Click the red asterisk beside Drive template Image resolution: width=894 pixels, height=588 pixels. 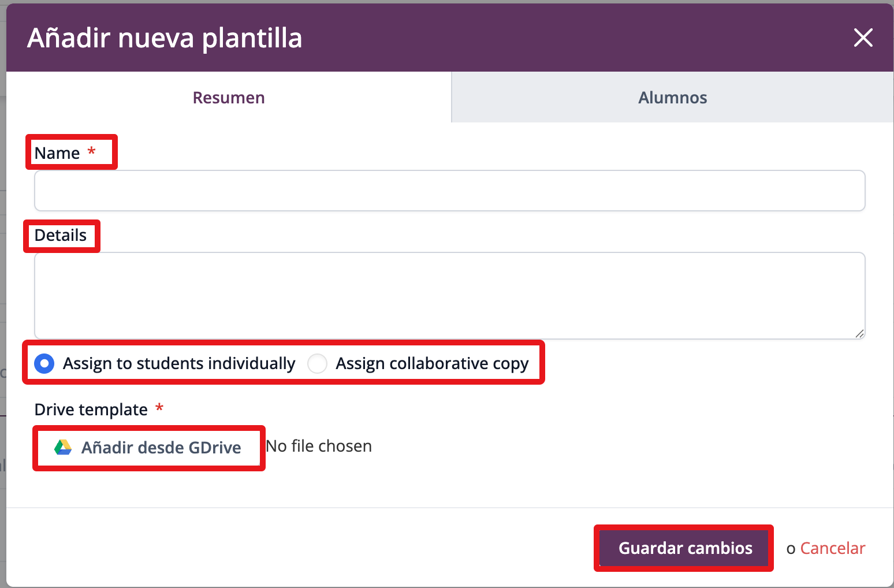click(x=159, y=408)
